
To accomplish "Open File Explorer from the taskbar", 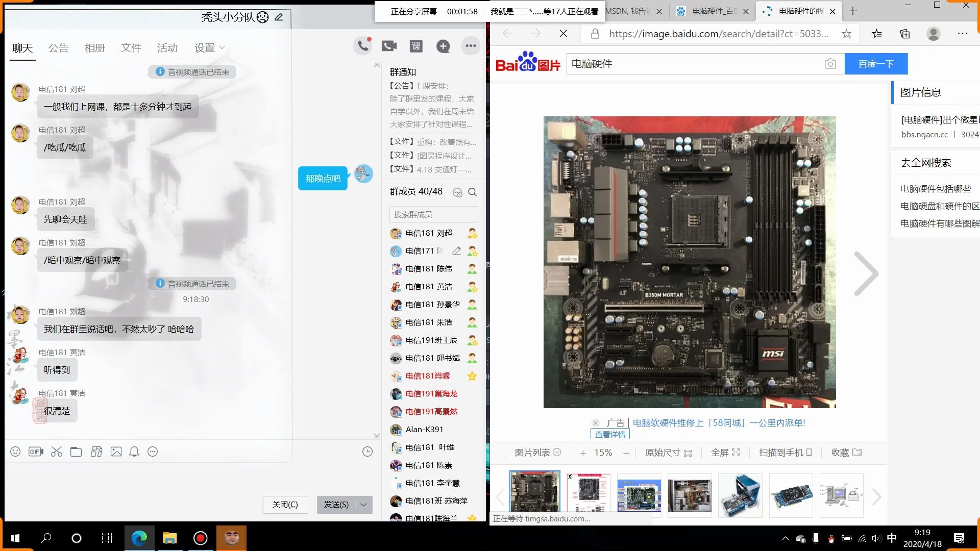I will (169, 538).
